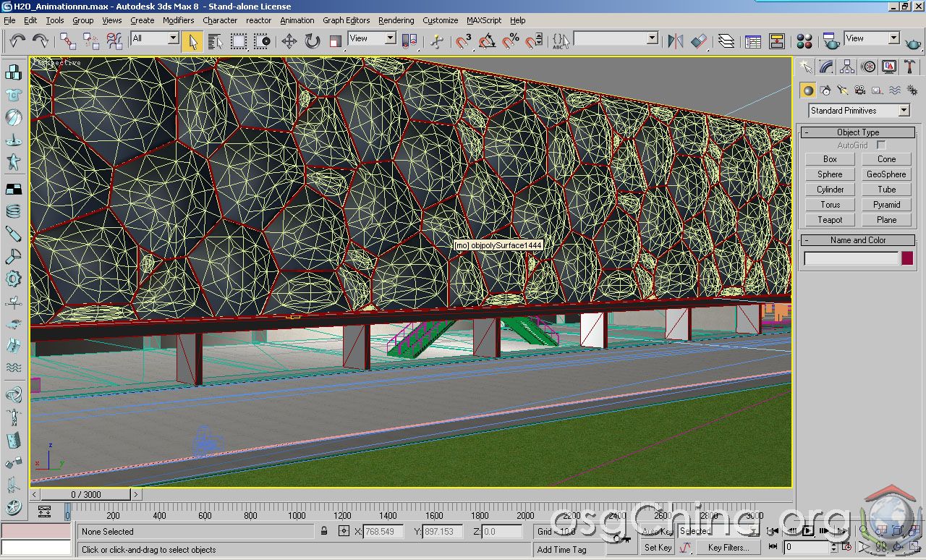Click the object name input field
The width and height of the screenshot is (926, 560).
click(851, 258)
